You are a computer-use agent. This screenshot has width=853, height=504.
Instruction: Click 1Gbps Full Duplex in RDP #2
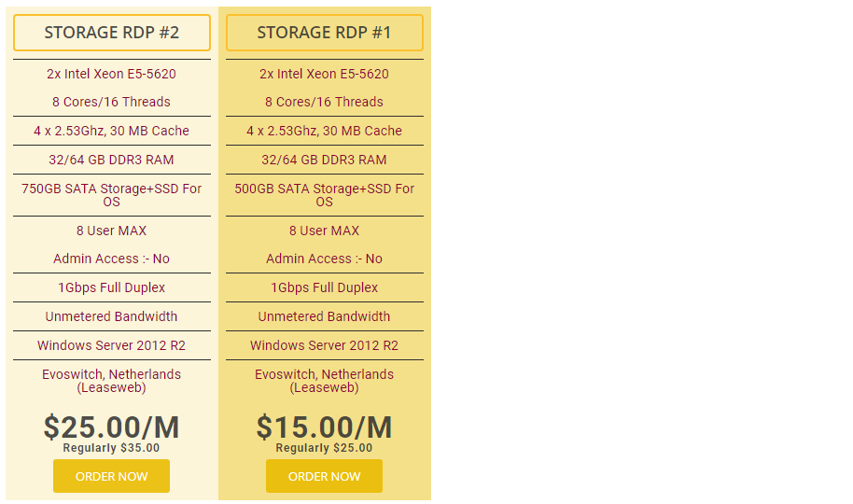[x=111, y=287]
